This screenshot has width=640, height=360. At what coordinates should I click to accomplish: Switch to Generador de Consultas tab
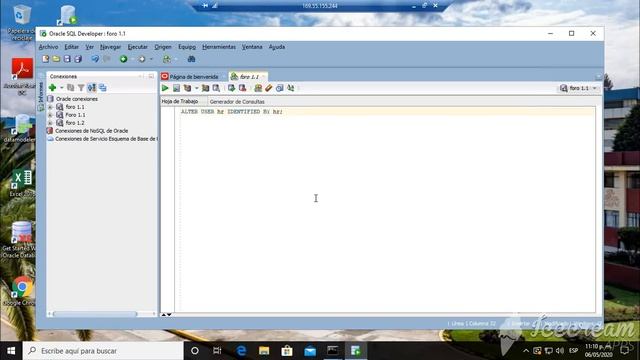click(237, 102)
